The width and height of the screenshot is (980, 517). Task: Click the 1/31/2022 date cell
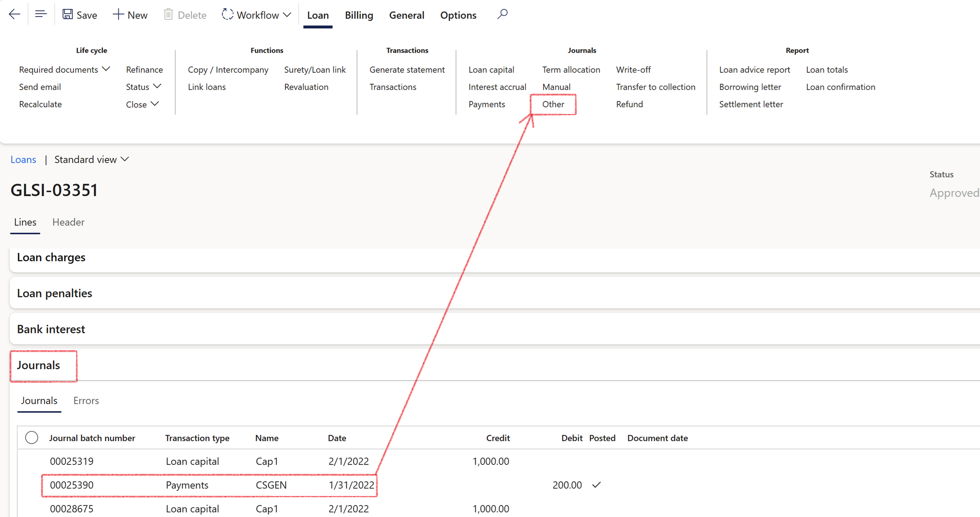[351, 485]
